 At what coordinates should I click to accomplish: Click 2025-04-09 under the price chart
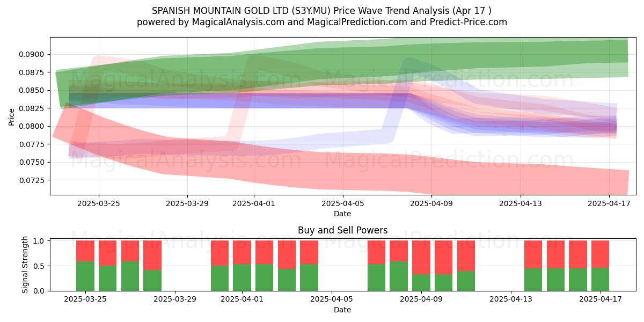(x=432, y=203)
